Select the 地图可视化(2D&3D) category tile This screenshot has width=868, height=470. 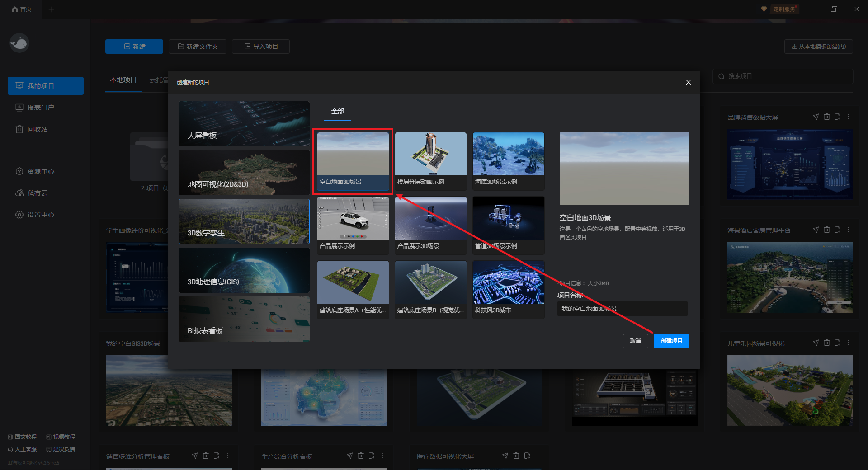(x=244, y=173)
